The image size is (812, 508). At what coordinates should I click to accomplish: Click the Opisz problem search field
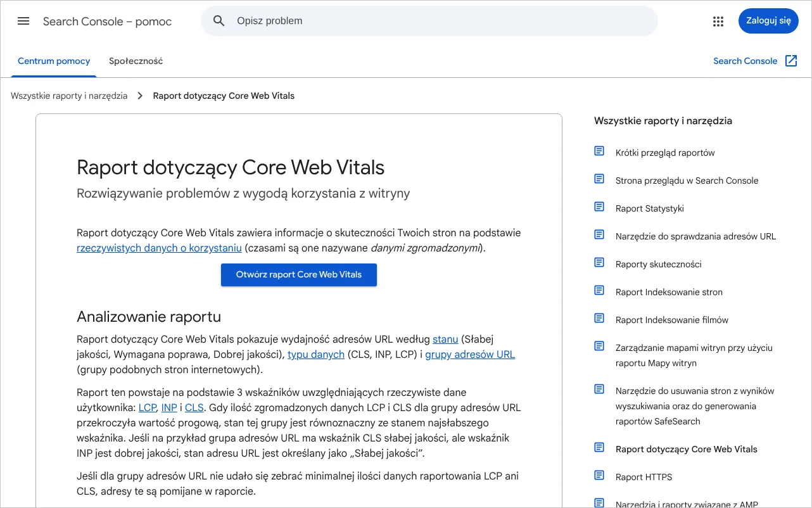point(429,21)
